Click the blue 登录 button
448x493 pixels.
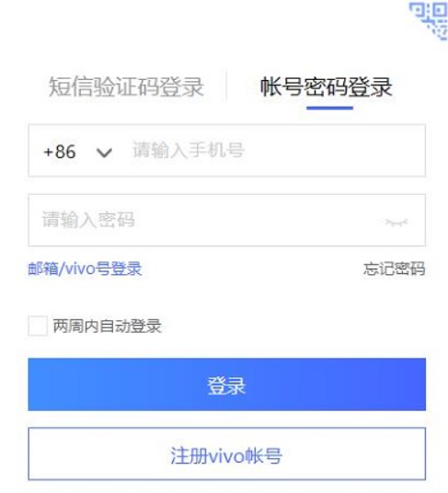pos(226,384)
